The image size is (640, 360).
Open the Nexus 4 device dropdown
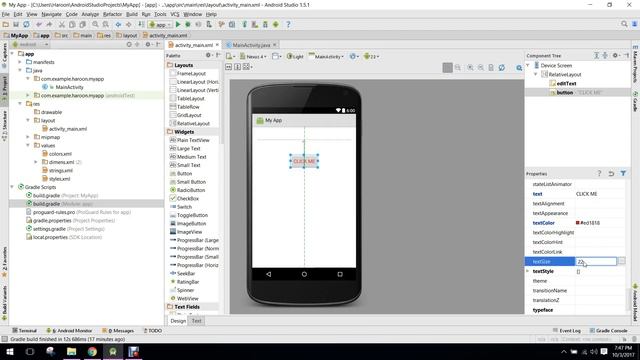[253, 56]
